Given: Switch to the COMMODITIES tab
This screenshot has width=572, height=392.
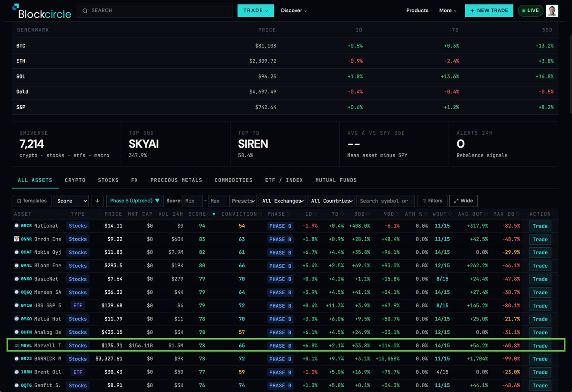Looking at the screenshot, I should pyautogui.click(x=234, y=181).
